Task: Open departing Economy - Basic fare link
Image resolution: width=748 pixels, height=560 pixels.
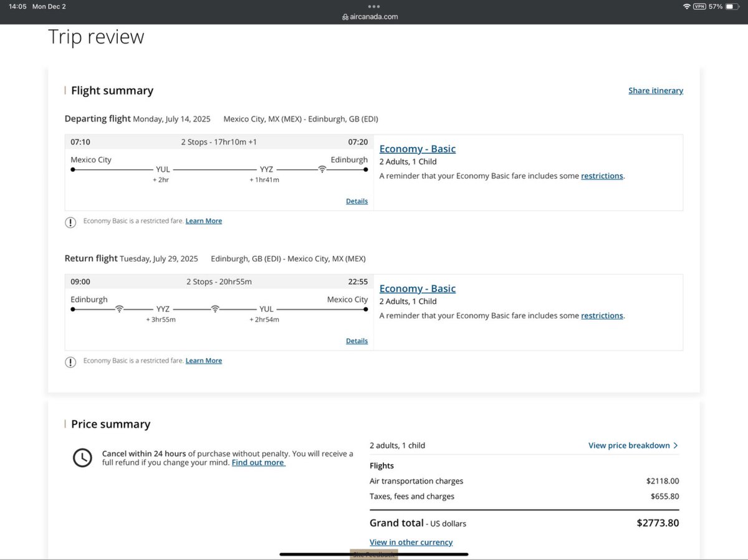Action: [418, 149]
